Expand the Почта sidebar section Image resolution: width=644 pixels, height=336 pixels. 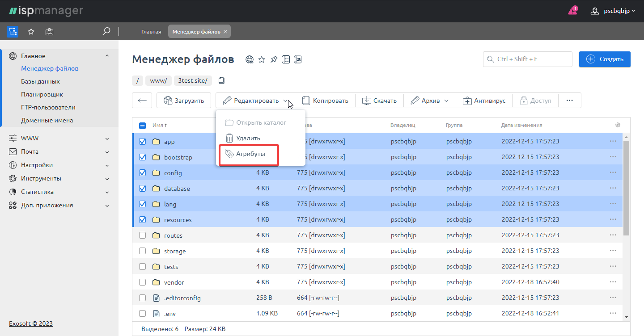[107, 152]
